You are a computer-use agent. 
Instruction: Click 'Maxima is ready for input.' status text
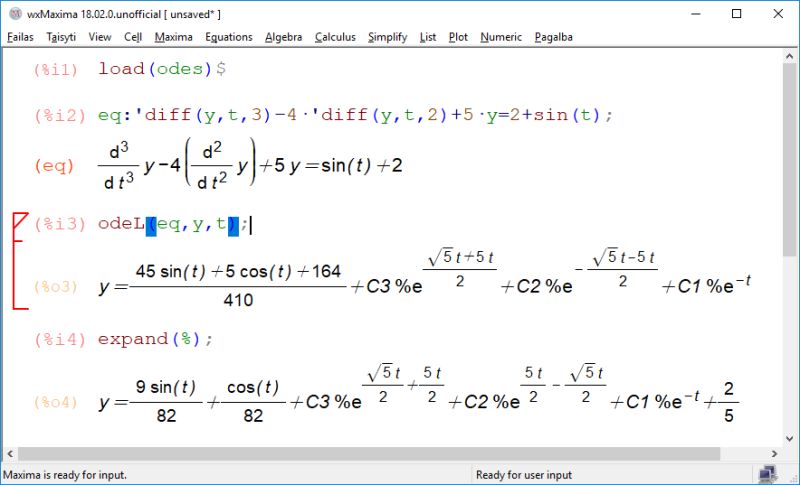[65, 475]
